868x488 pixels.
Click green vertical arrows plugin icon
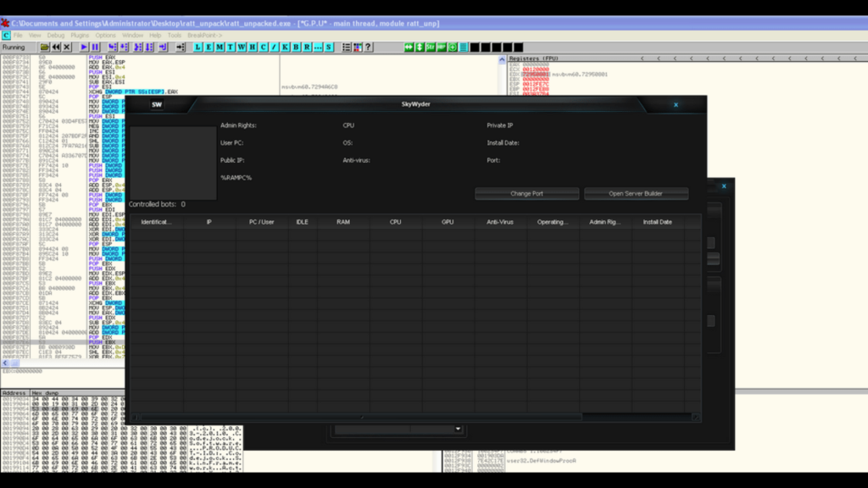[x=420, y=47]
